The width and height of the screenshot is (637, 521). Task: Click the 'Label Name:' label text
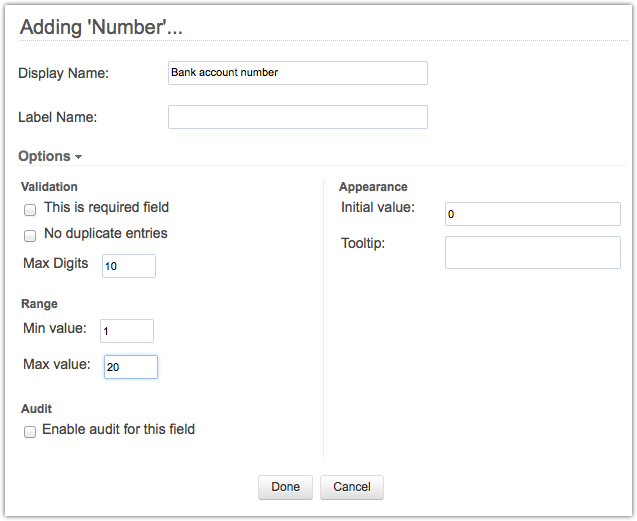[57, 117]
